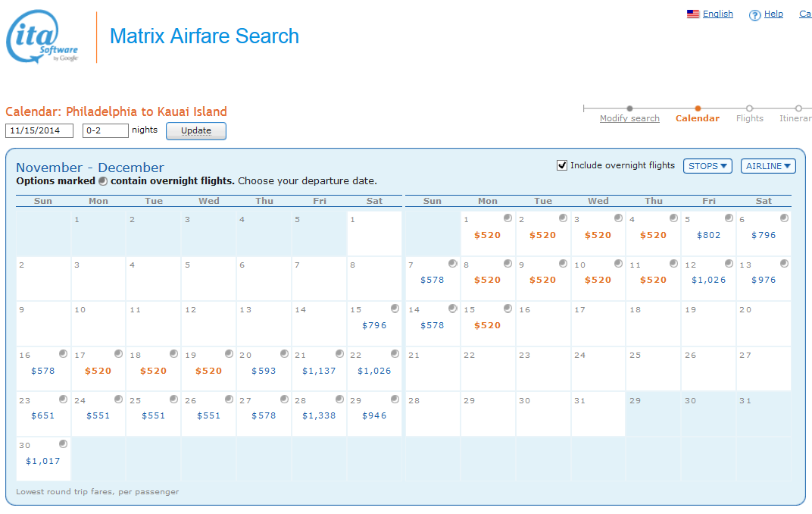This screenshot has width=812, height=514.
Task: Click the US flag language icon
Action: [692, 14]
